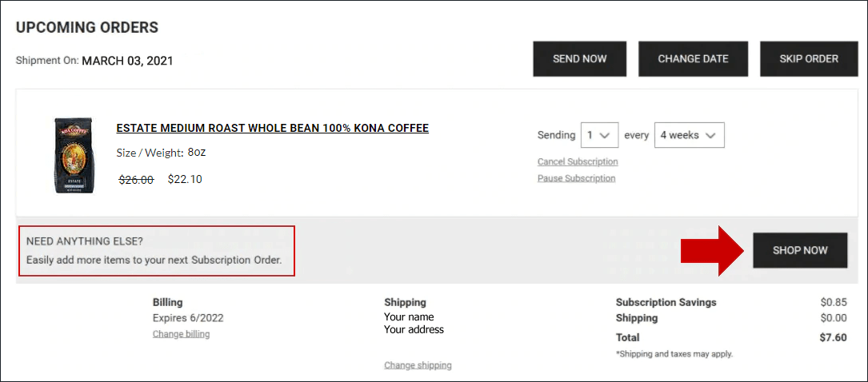Open the Change shipping link

418,365
